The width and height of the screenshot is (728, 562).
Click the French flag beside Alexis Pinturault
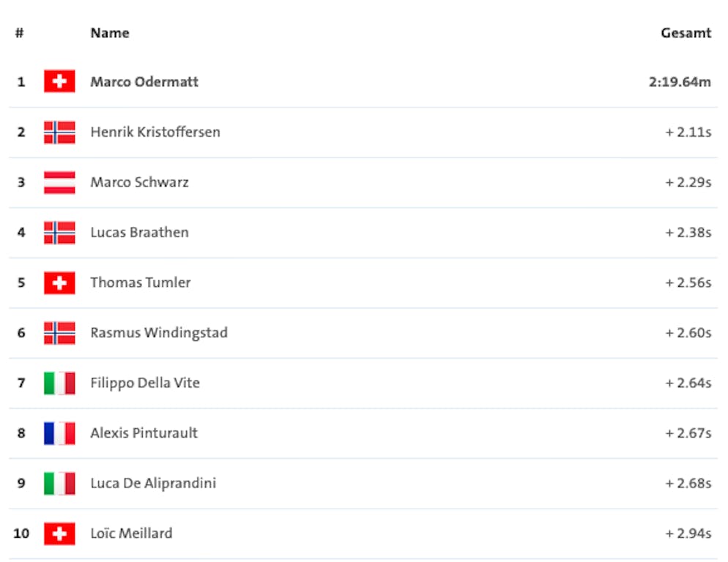point(59,433)
